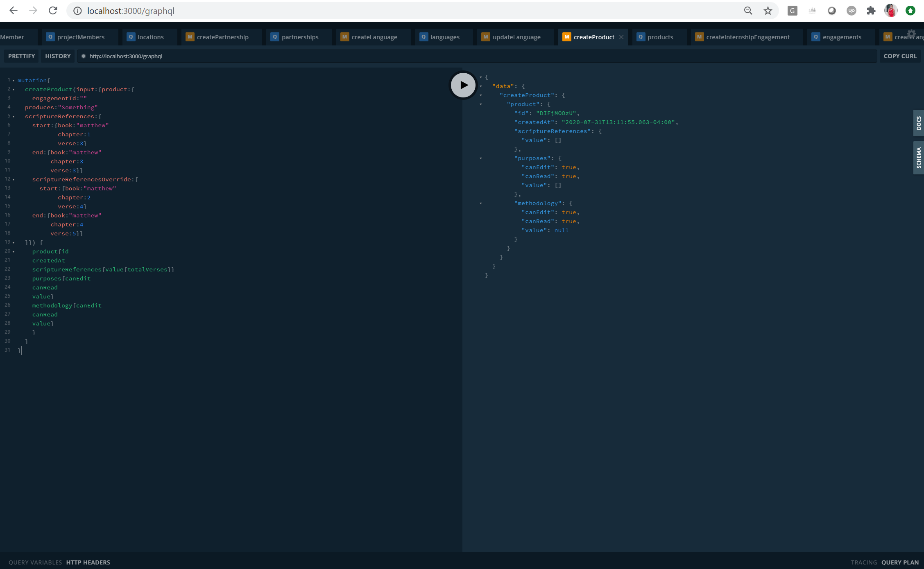
Task: Open the updateLanguage tab
Action: [x=516, y=37]
